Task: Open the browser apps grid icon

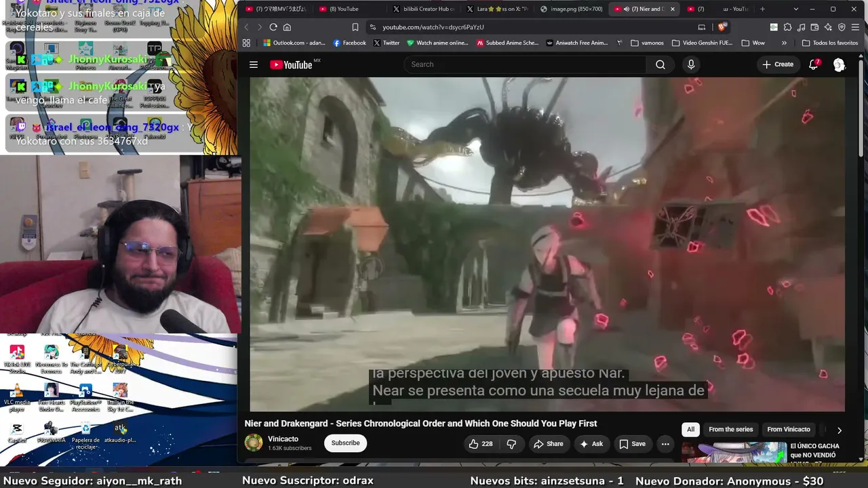Action: click(246, 43)
